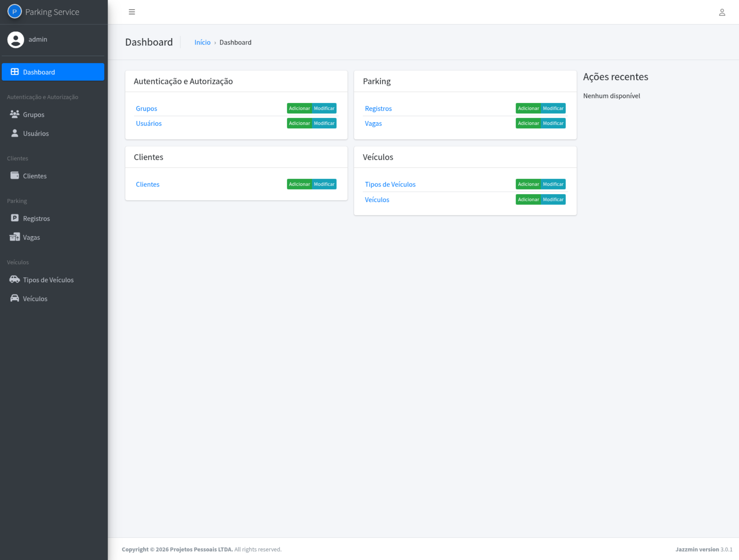Click the Início breadcrumb link
The height and width of the screenshot is (560, 739).
(202, 42)
